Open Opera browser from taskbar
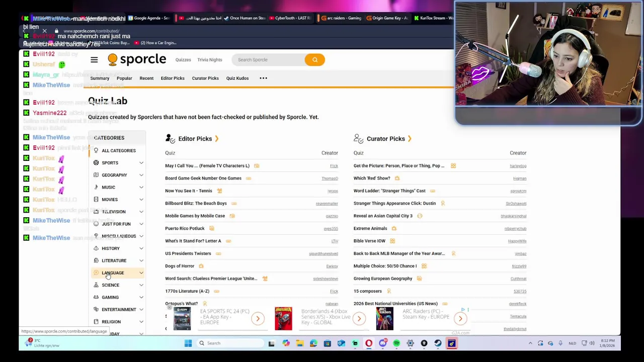Viewport: 644px width, 362px height. click(x=369, y=343)
